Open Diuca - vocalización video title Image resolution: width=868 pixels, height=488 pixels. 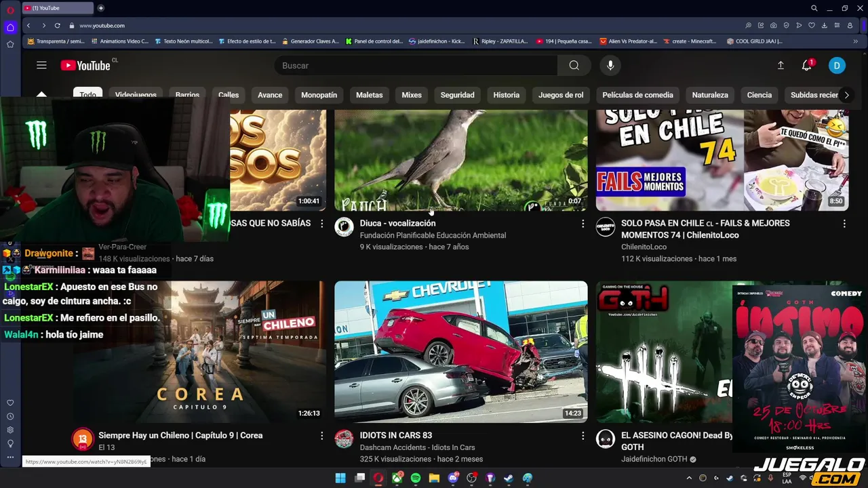[398, 223]
